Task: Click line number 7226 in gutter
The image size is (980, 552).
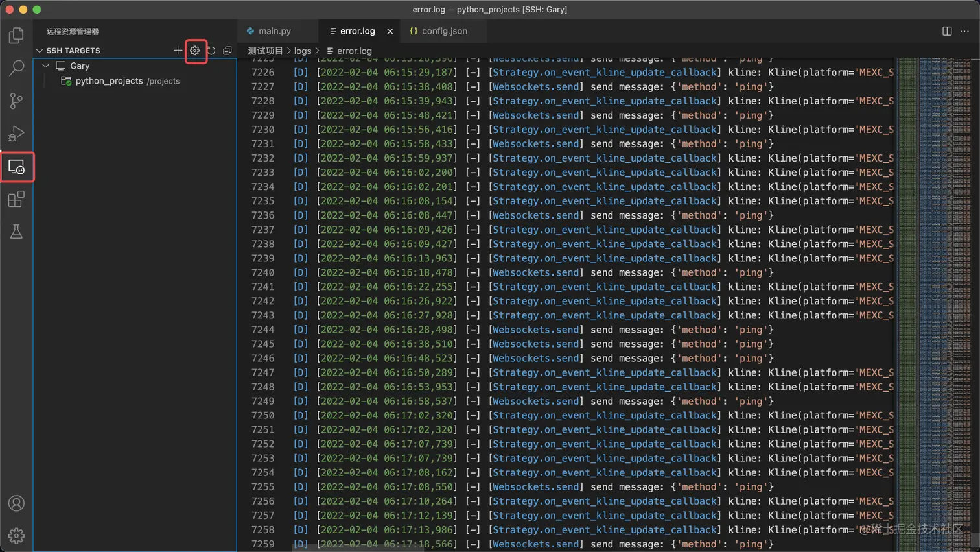Action: pos(262,73)
